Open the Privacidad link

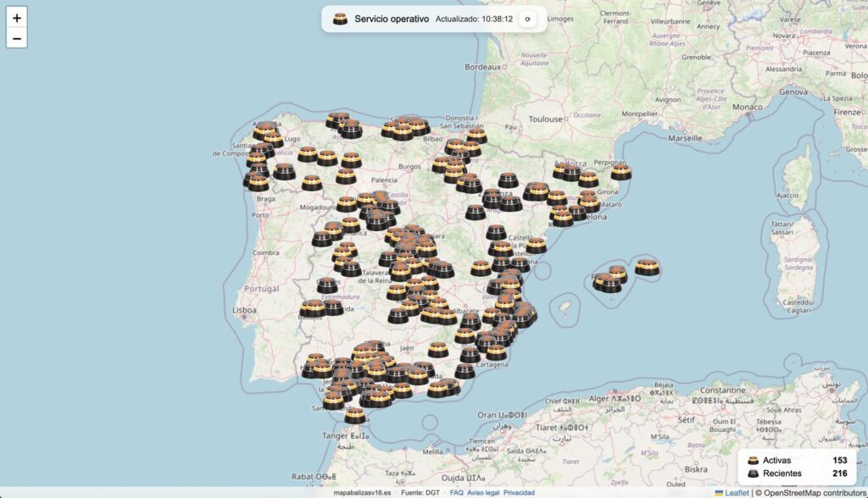(519, 492)
